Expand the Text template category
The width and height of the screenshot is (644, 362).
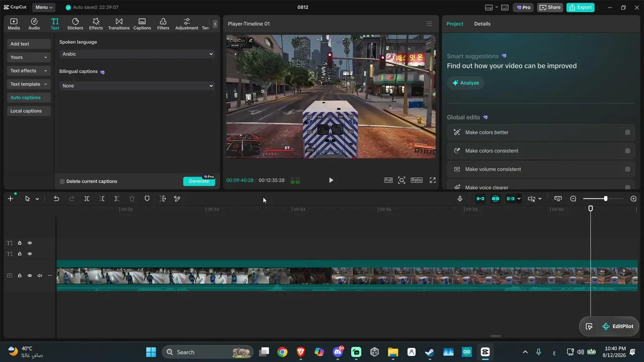(29, 84)
